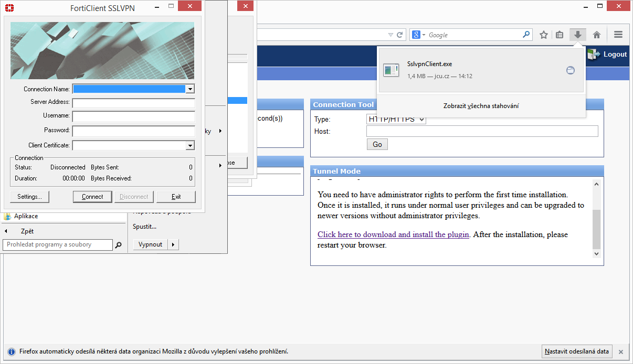Click the Logout link
The width and height of the screenshot is (633, 364).
pyautogui.click(x=615, y=54)
